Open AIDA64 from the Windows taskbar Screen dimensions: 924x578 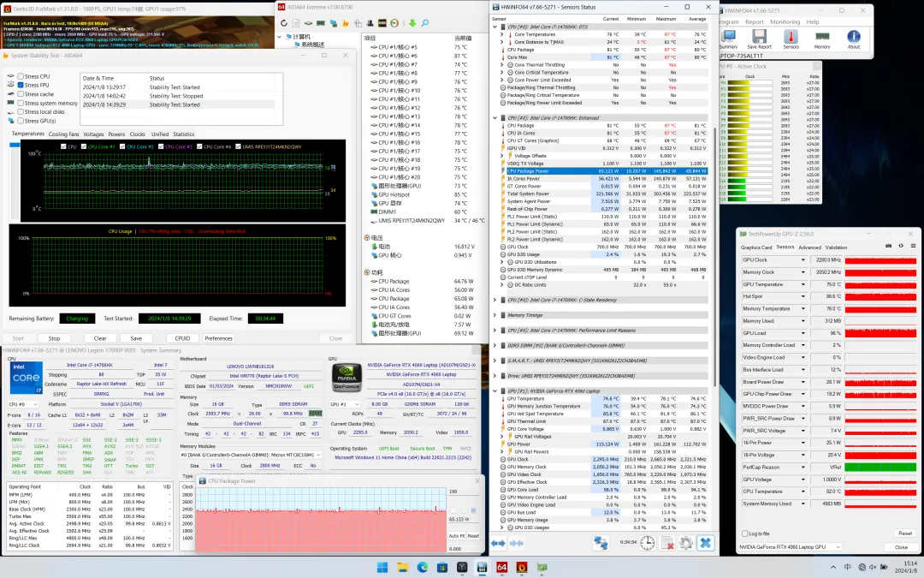[x=502, y=567]
